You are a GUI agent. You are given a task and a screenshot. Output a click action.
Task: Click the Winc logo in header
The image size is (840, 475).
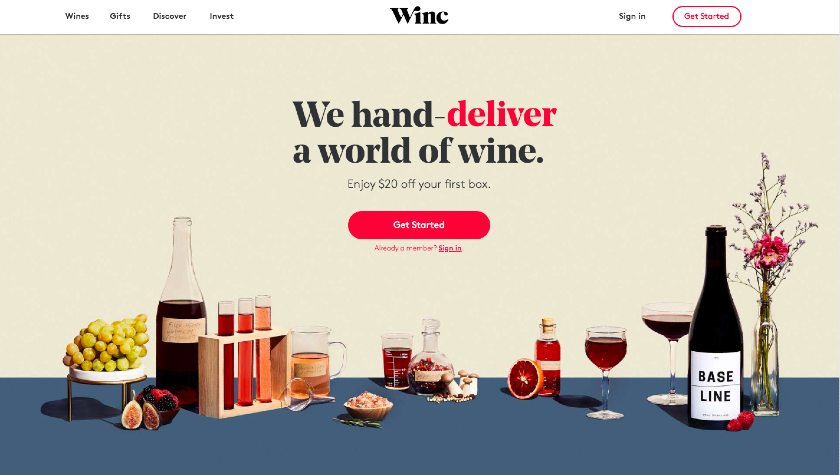[419, 16]
